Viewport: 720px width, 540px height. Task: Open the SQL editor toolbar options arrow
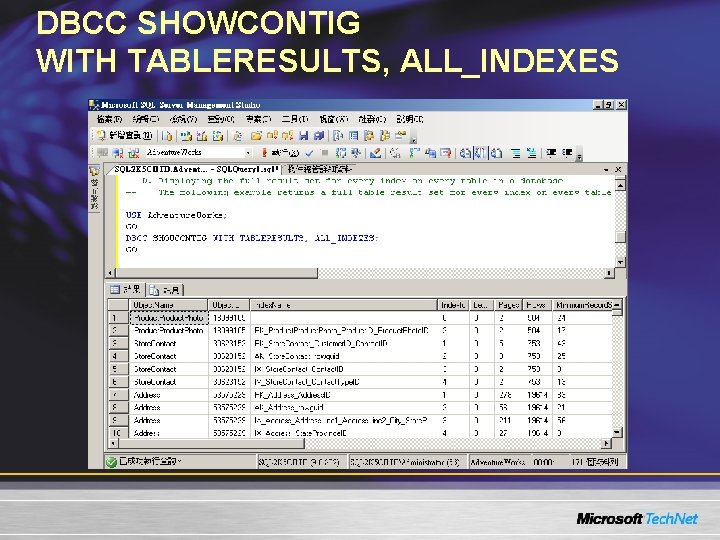pyautogui.click(x=579, y=154)
